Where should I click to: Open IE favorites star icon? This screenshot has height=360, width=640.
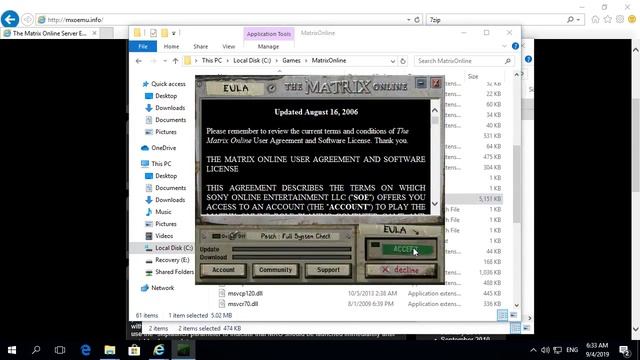point(608,19)
